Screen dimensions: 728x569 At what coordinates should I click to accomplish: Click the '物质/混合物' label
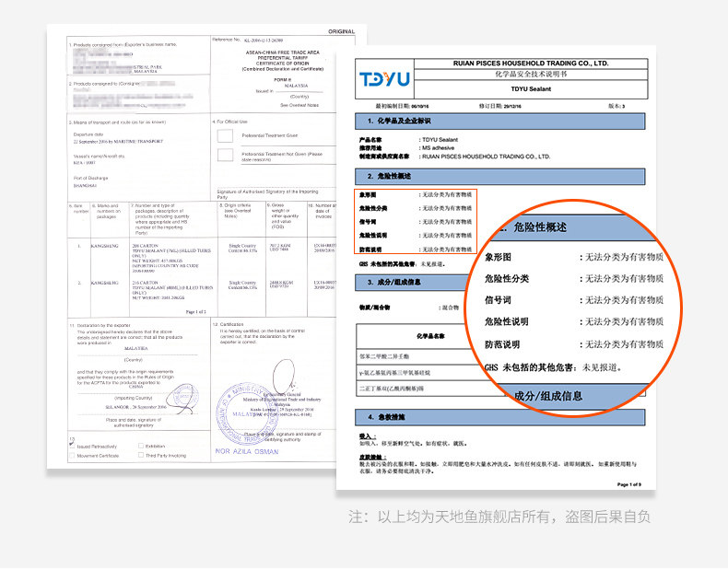(x=374, y=308)
